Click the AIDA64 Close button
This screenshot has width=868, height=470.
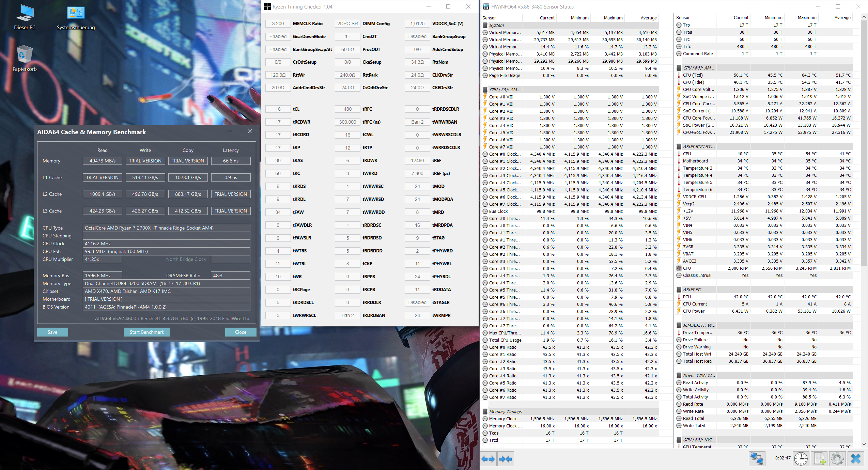(x=241, y=332)
